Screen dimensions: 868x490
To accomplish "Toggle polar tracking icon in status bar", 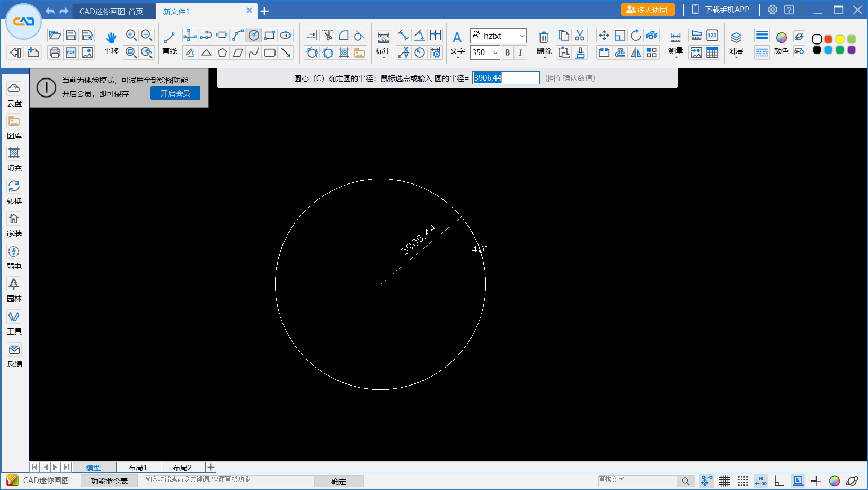I will (760, 481).
